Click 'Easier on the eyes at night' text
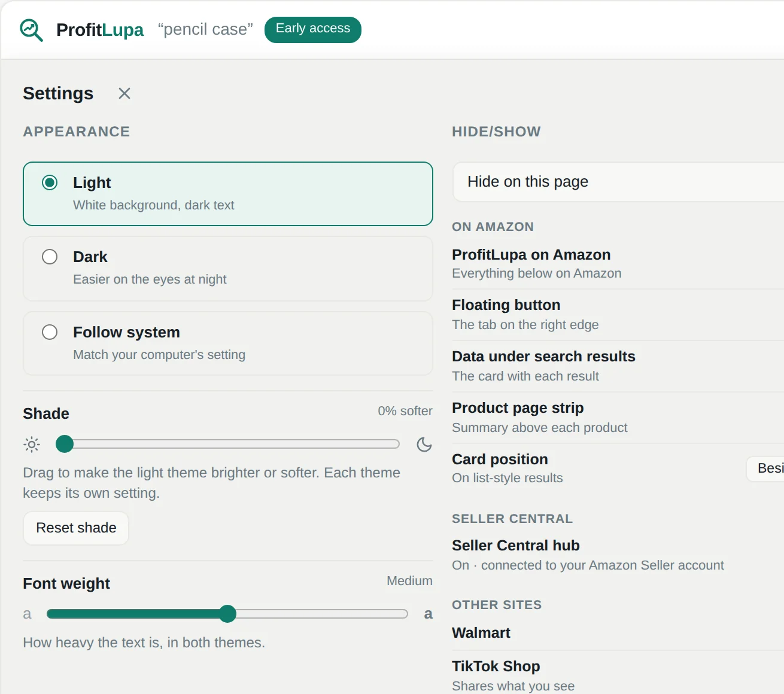Viewport: 784px width, 694px height. 150,279
